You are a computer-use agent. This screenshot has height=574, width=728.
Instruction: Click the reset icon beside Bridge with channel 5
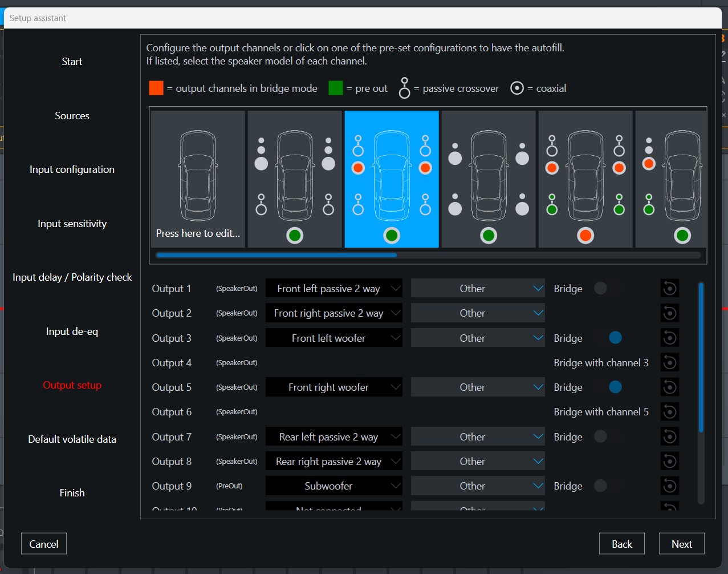(x=670, y=412)
